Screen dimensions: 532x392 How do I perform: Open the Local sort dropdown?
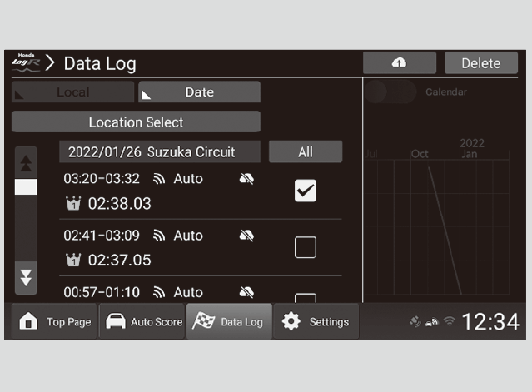(72, 92)
